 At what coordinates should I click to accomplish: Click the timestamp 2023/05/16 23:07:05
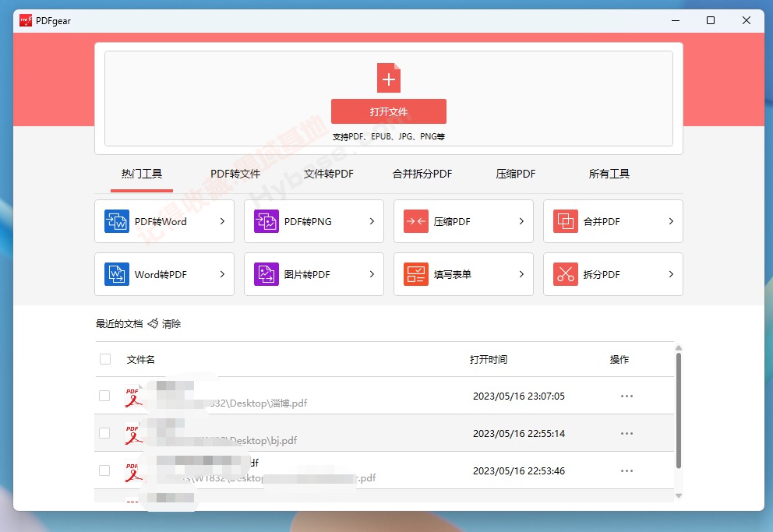[519, 396]
